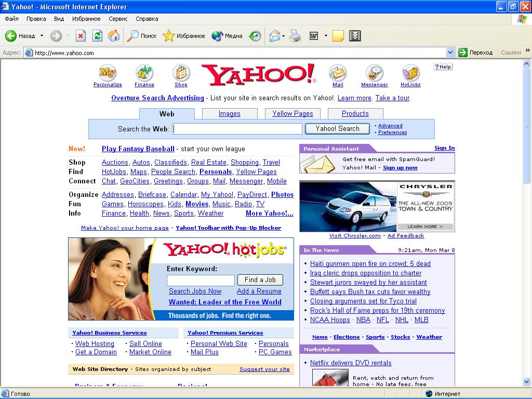Expand the Links (Ссылки) toolbar chevron
Image resolution: width=532 pixels, height=399 pixels.
click(528, 50)
